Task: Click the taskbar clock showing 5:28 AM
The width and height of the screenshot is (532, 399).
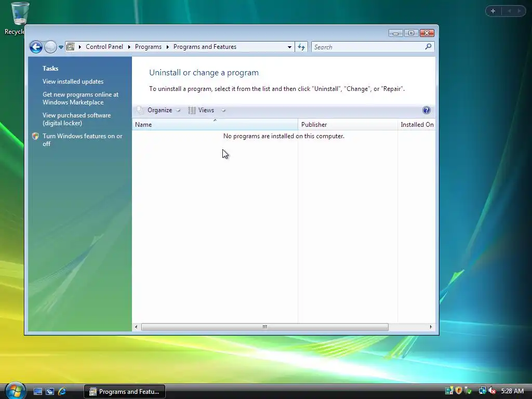Action: (512, 391)
